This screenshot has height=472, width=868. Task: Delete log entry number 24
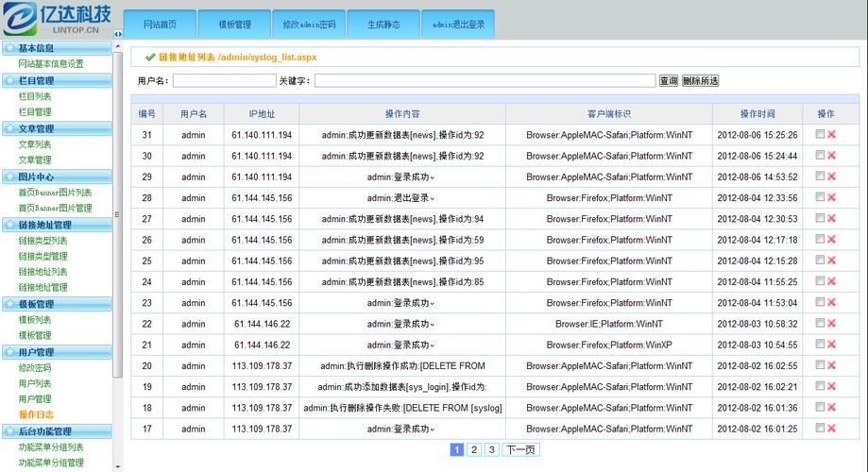coord(831,281)
